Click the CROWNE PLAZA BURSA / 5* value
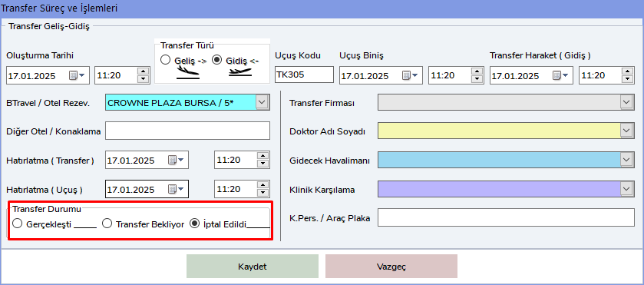This screenshot has height=285, width=644. pyautogui.click(x=170, y=103)
